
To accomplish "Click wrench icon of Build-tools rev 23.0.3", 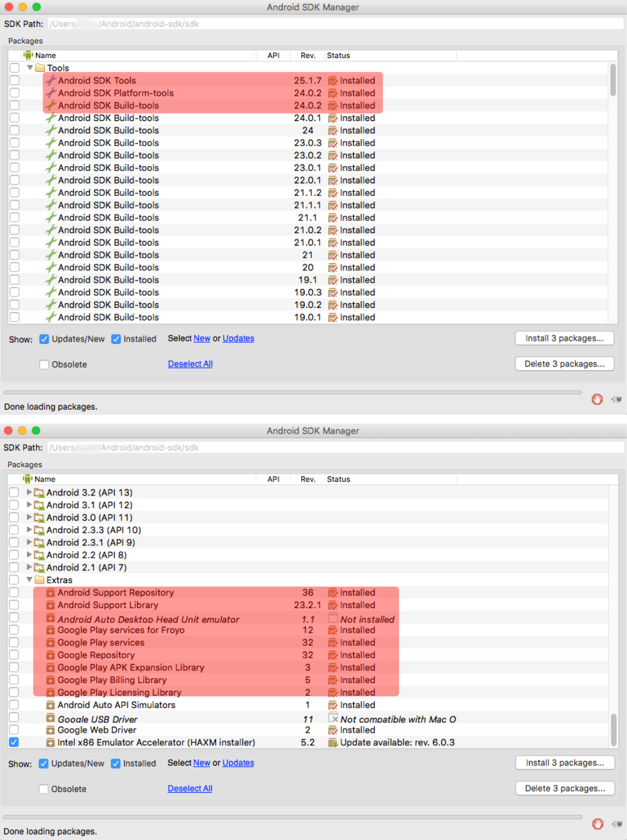I will [52, 143].
